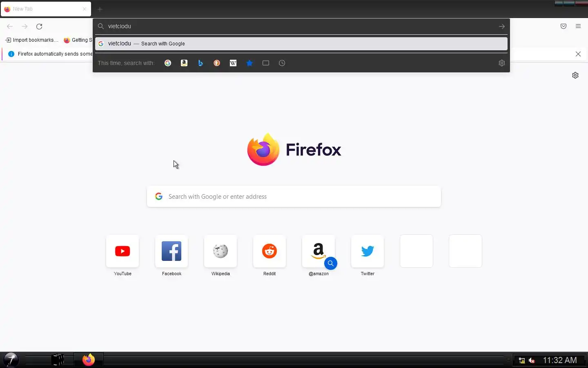Image resolution: width=588 pixels, height=368 pixels.
Task: Go back one page
Action: click(x=10, y=26)
